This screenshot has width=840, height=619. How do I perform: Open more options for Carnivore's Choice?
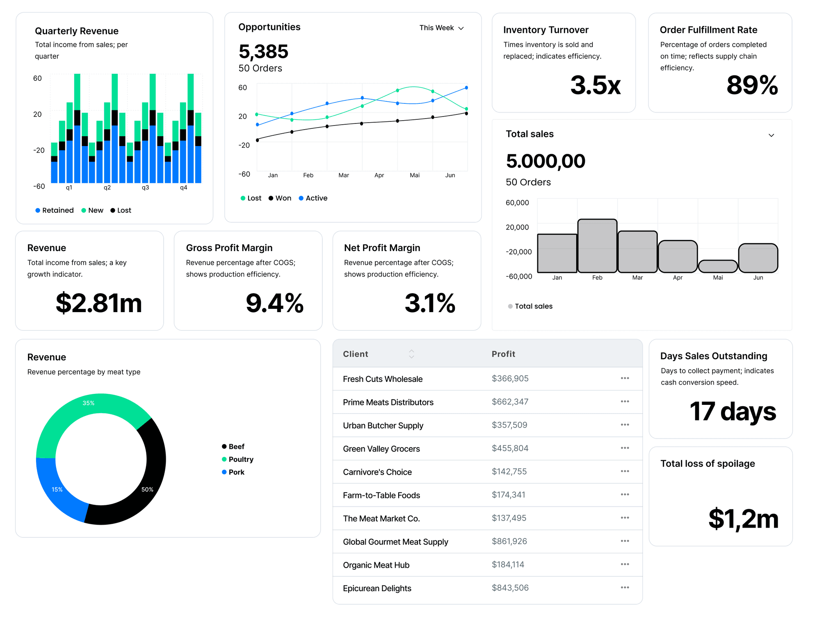click(625, 471)
